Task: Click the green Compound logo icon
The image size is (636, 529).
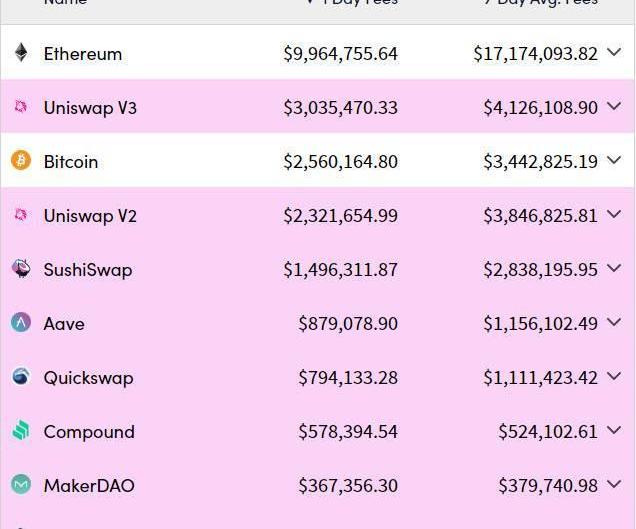Action: click(21, 430)
